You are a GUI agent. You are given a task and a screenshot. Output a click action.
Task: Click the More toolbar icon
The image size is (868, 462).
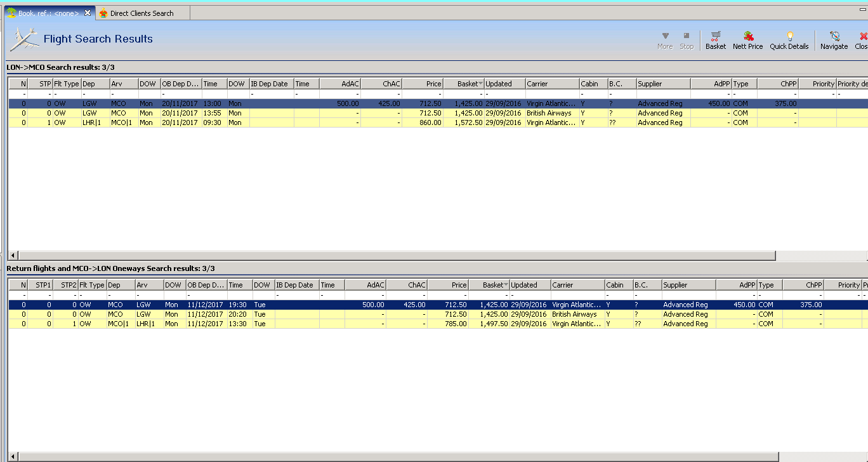[665, 41]
